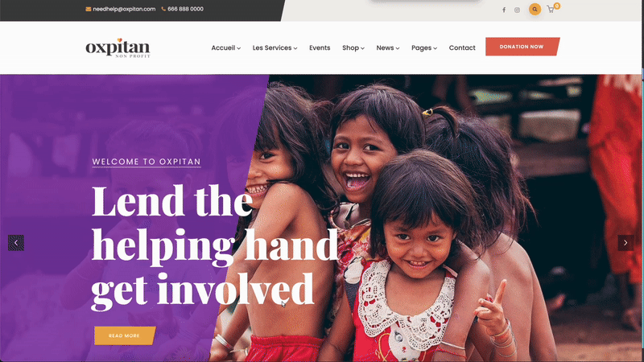Screen dimensions: 644x362
Task: Click the Donation Now button
Action: pos(522,47)
